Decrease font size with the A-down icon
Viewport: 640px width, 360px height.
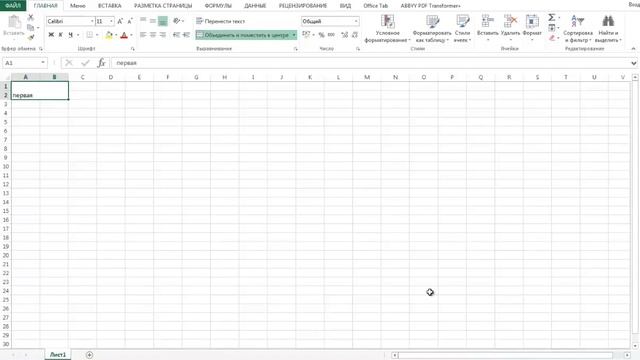click(130, 21)
